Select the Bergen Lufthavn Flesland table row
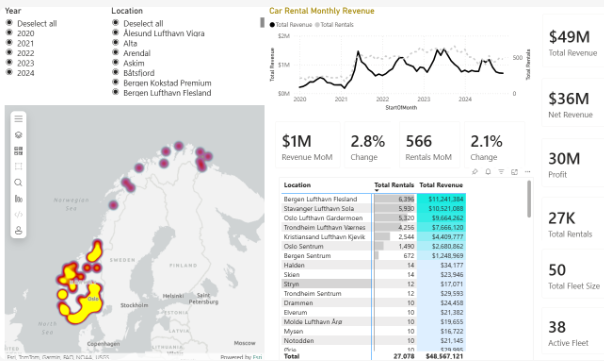This screenshot has height=361, width=604. click(374, 199)
